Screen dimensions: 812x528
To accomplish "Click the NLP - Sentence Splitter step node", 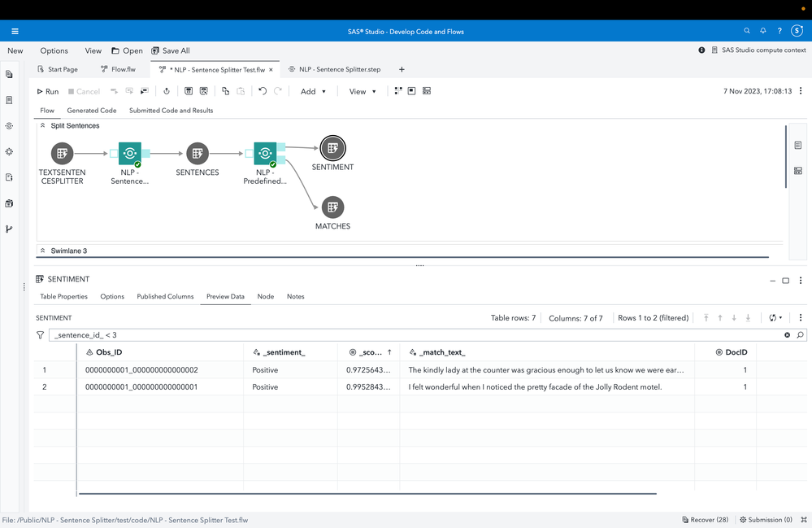I will tap(129, 153).
